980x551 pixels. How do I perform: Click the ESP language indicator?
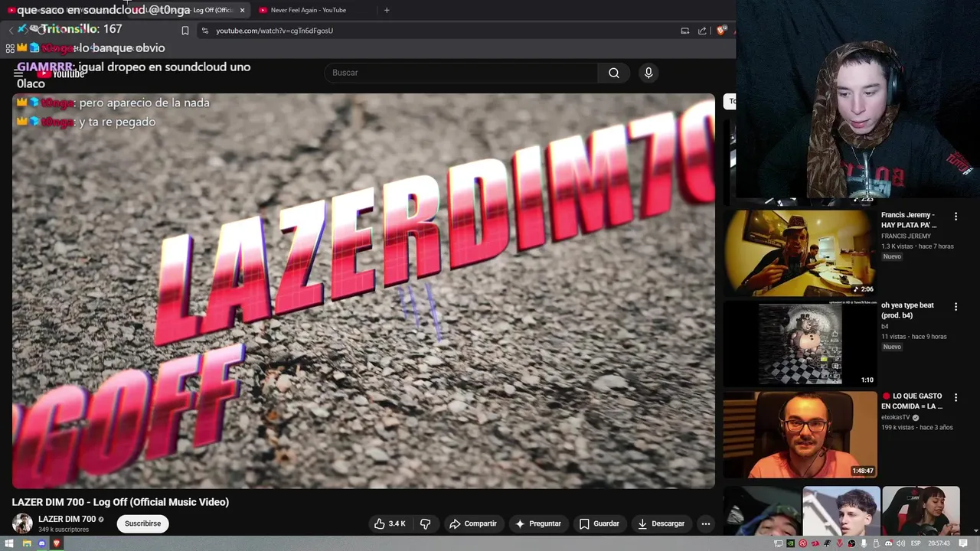coord(916,543)
